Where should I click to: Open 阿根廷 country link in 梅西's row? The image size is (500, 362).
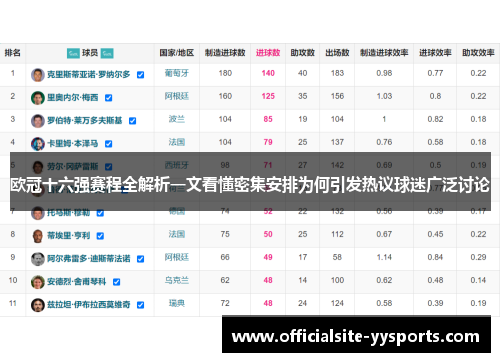[x=177, y=96]
